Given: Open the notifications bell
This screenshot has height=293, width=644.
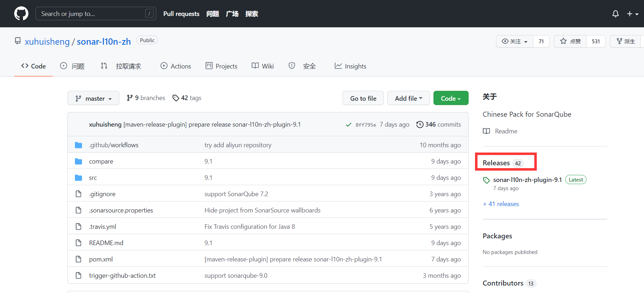Looking at the screenshot, I should (x=616, y=13).
